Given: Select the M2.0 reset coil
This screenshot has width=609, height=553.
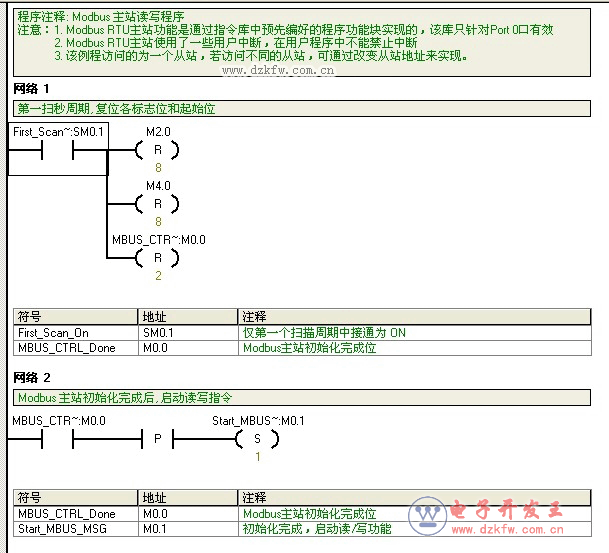Looking at the screenshot, I should 157,151.
